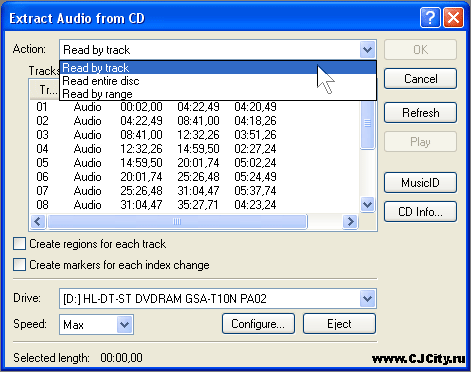The width and height of the screenshot is (471, 372).
Task: Close the Extract Audio dialog
Action: [453, 18]
